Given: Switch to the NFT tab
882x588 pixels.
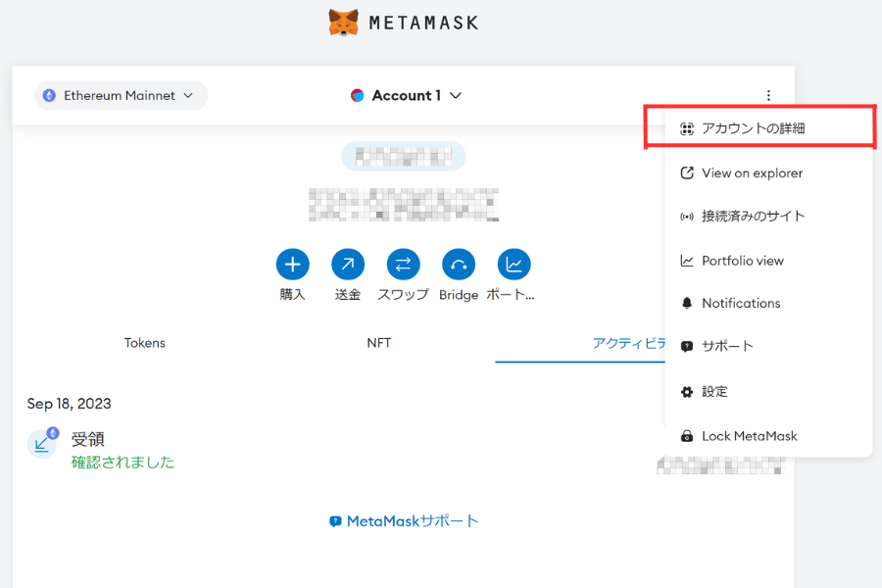Looking at the screenshot, I should click(378, 343).
